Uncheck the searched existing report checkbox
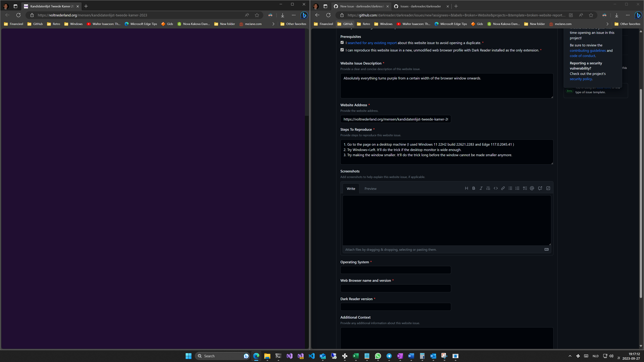 (342, 42)
